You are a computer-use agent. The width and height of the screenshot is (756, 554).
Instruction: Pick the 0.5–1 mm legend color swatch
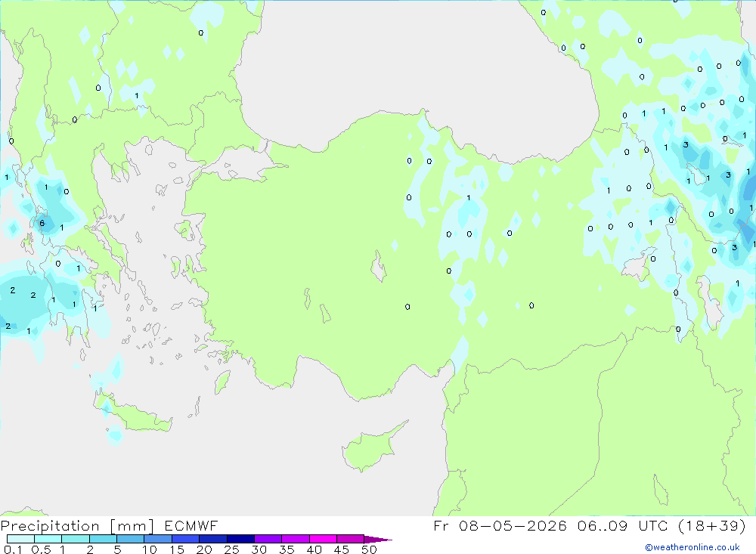pyautogui.click(x=48, y=539)
